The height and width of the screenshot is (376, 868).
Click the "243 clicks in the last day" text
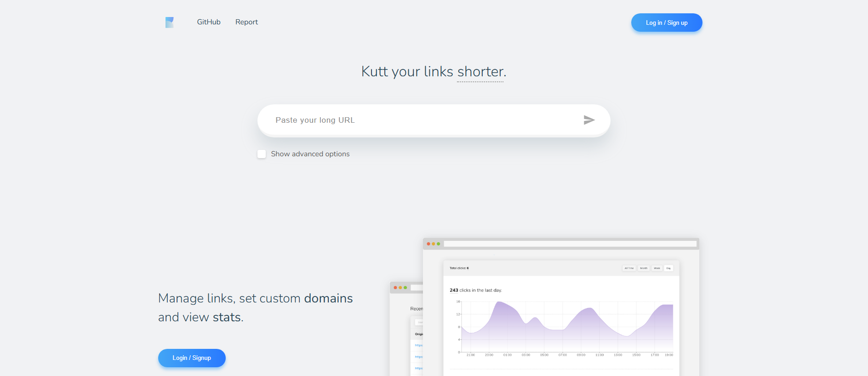[476, 290]
